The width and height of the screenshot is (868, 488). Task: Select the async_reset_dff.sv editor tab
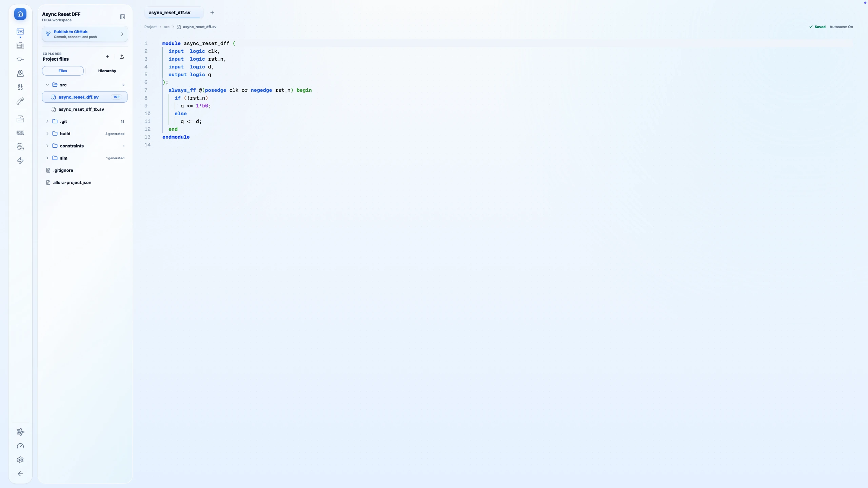coord(174,13)
